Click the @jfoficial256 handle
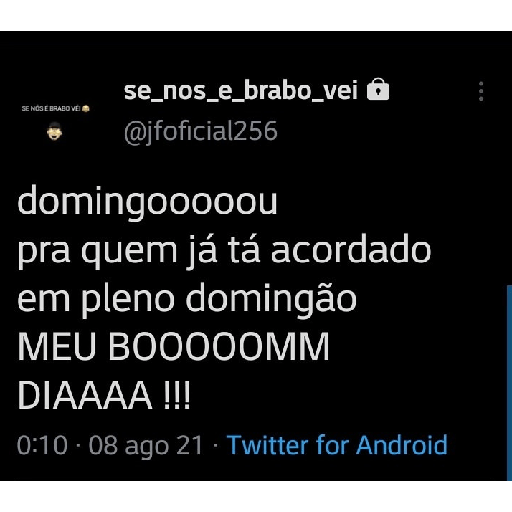Screen dimensions: 512x512 coord(201,131)
